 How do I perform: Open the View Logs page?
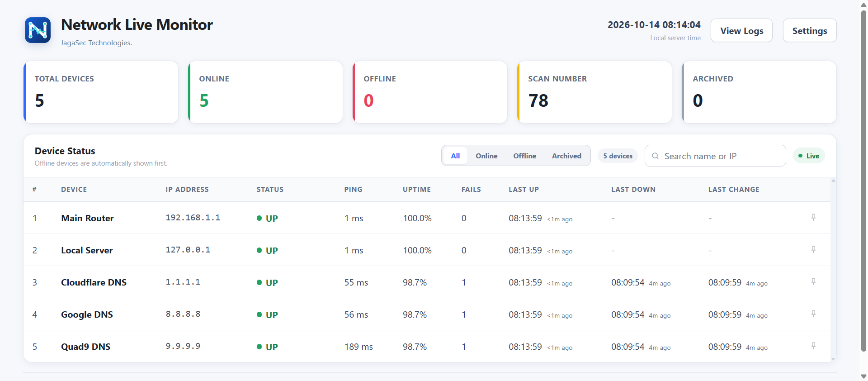coord(741,30)
